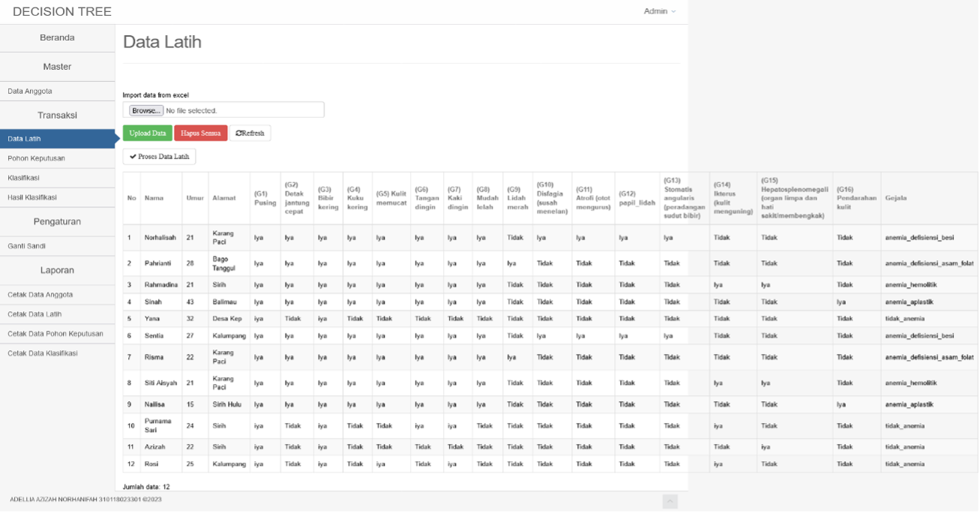Open Beranda in the sidebar
Image resolution: width=980 pixels, height=513 pixels.
click(58, 37)
